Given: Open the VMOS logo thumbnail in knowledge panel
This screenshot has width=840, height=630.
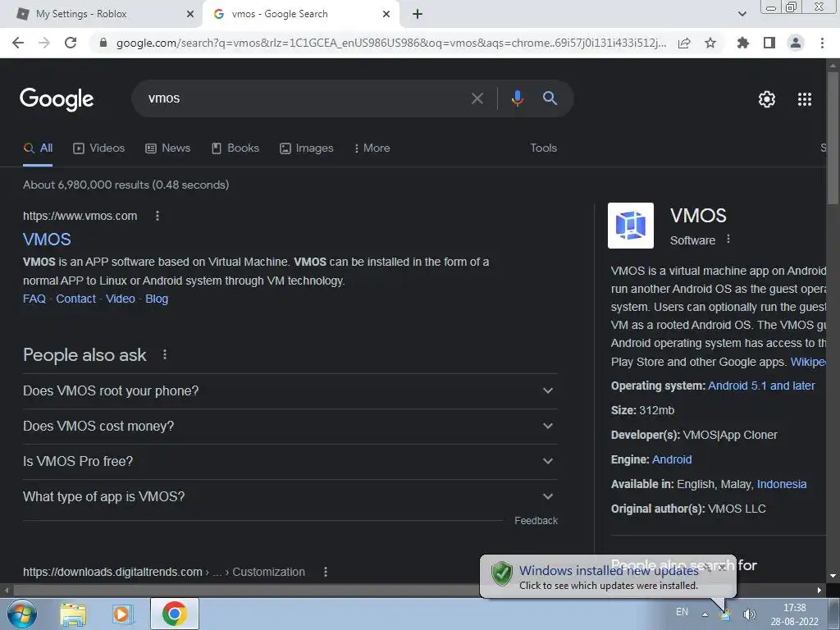Looking at the screenshot, I should coord(631,226).
